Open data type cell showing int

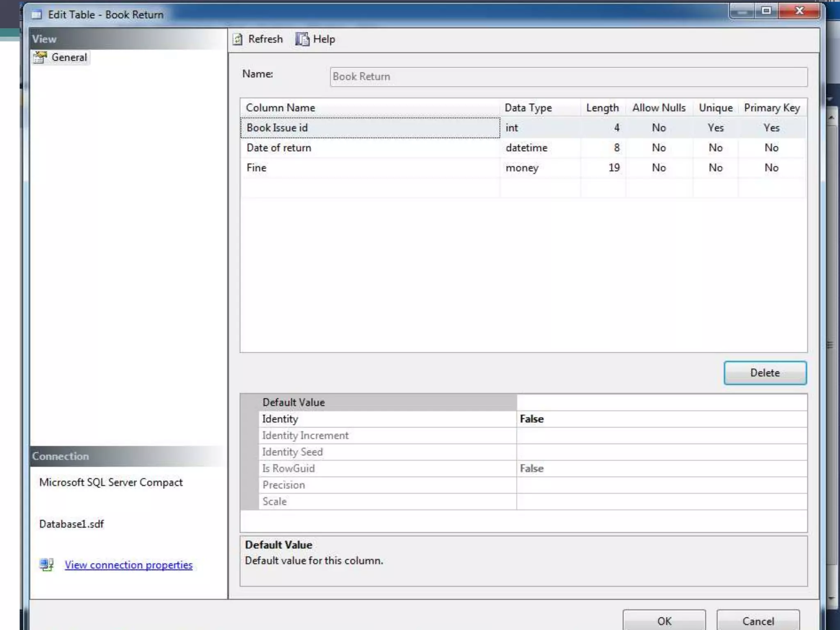click(x=540, y=128)
